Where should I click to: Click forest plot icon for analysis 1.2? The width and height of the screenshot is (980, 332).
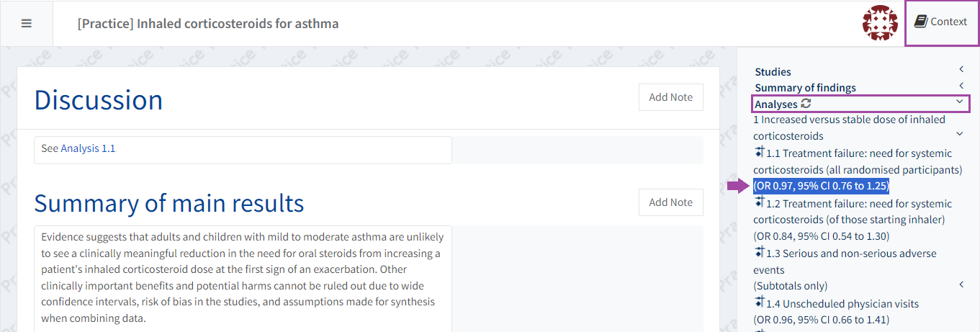pos(759,203)
